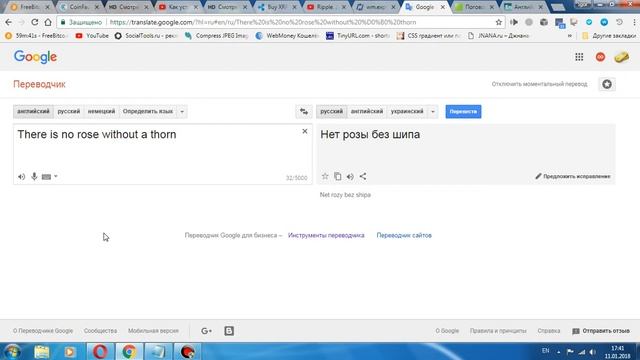Viewport: 640px width, 360px height.
Task: Save translation to phrasebook star
Action: (x=325, y=176)
